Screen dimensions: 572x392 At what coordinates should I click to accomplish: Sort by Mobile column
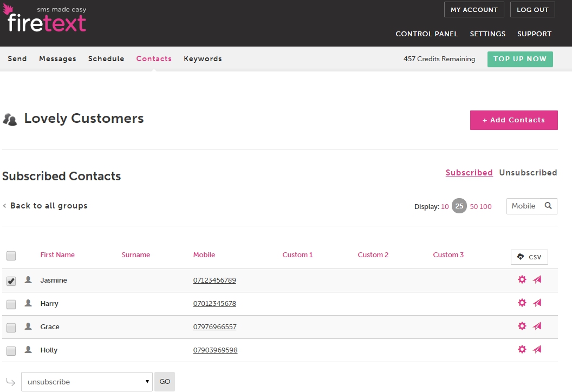pyautogui.click(x=204, y=254)
